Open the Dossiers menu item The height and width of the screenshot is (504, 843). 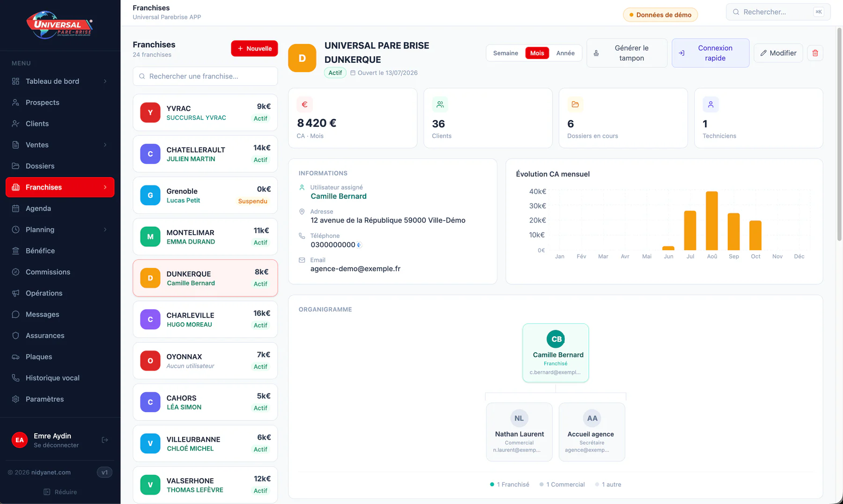click(x=60, y=166)
